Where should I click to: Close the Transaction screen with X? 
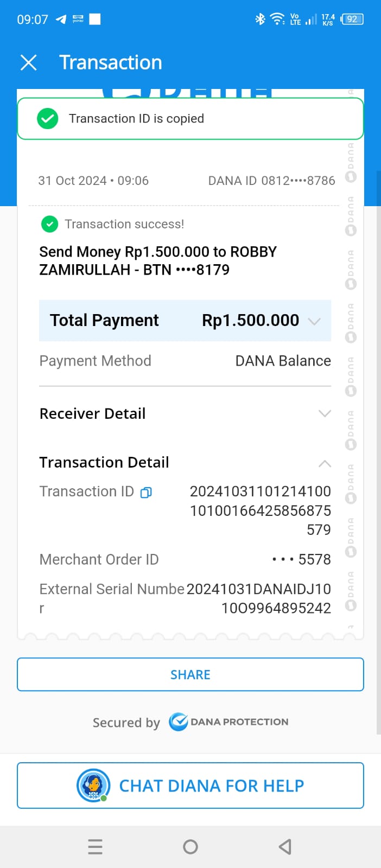(x=28, y=63)
